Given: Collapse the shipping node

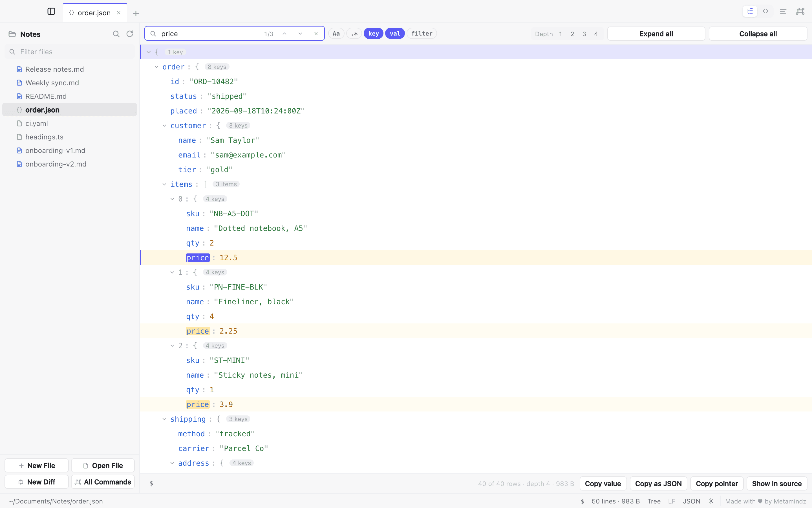Looking at the screenshot, I should pyautogui.click(x=164, y=419).
